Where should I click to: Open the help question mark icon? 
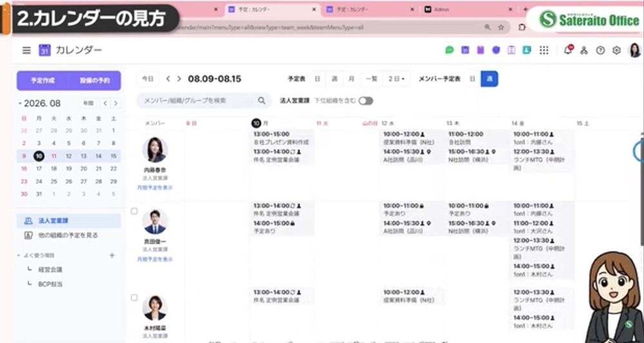pos(600,50)
